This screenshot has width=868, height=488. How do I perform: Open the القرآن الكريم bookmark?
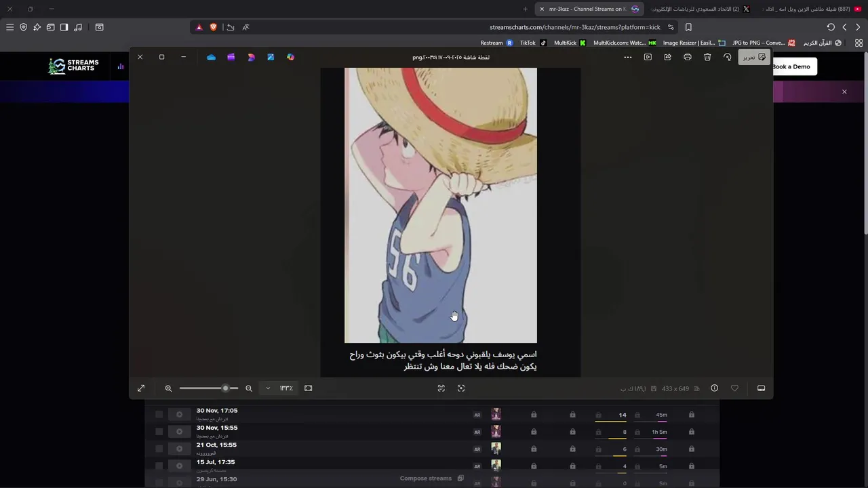pyautogui.click(x=823, y=43)
